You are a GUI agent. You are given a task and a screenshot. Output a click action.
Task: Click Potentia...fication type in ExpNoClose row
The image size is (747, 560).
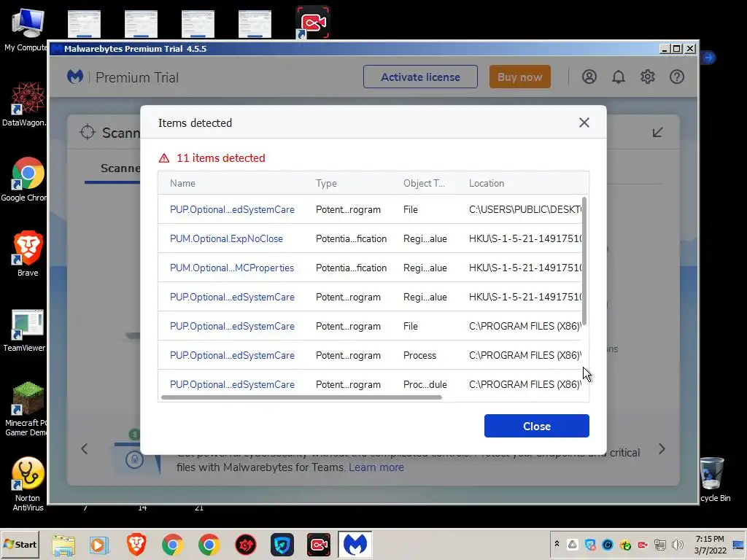[351, 238]
